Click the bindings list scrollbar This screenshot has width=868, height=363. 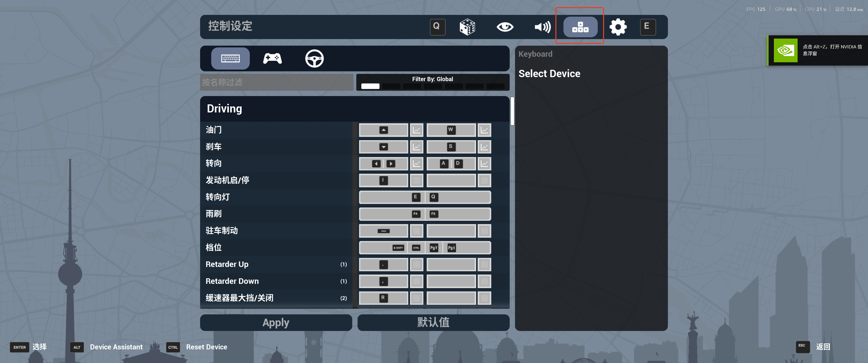coord(512,111)
